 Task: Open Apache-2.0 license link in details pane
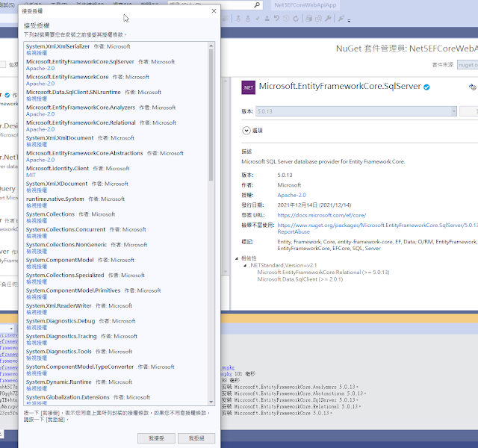(291, 195)
